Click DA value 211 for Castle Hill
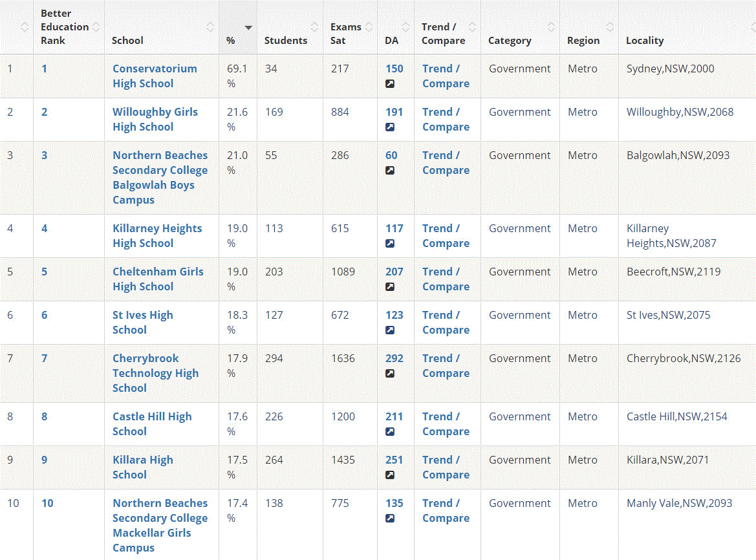The height and width of the screenshot is (560, 756). point(394,416)
